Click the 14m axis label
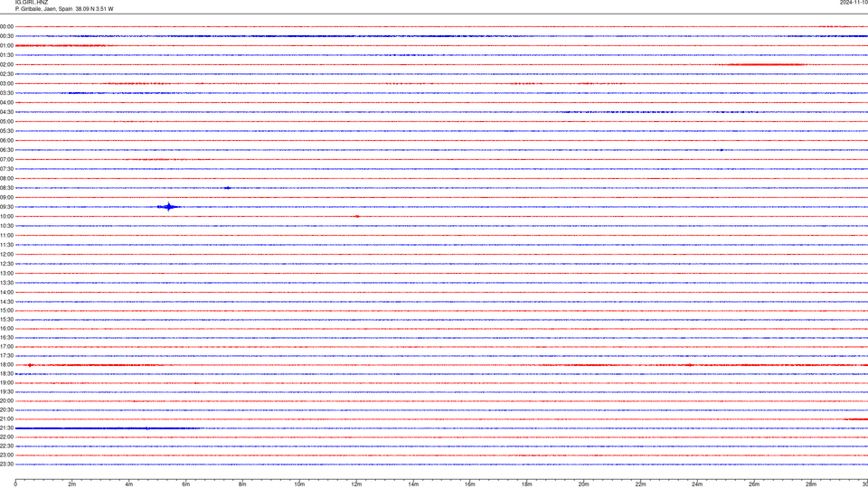 [413, 484]
